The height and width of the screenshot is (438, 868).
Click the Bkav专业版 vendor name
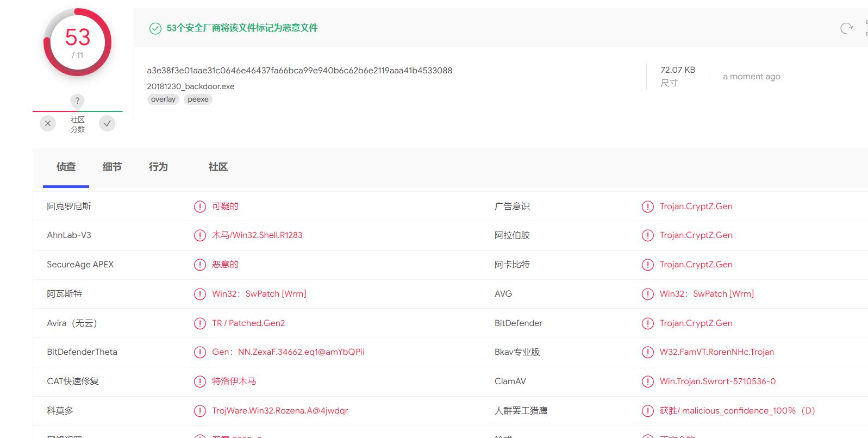pyautogui.click(x=517, y=352)
